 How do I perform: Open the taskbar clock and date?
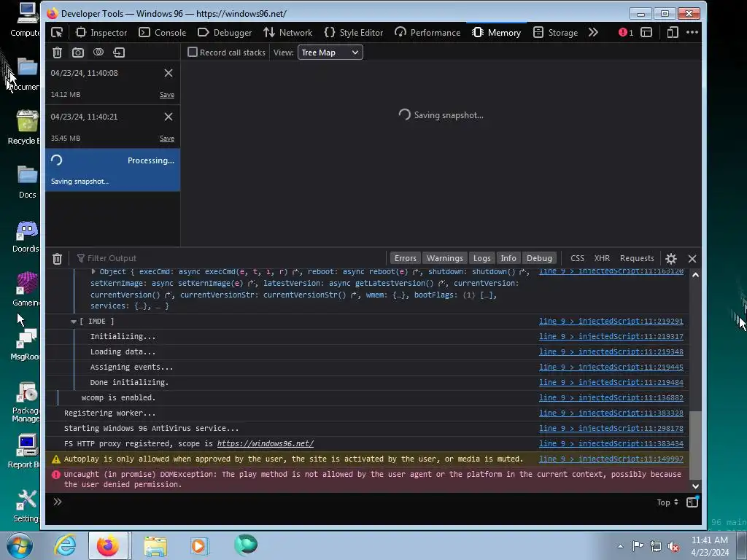[710, 546]
